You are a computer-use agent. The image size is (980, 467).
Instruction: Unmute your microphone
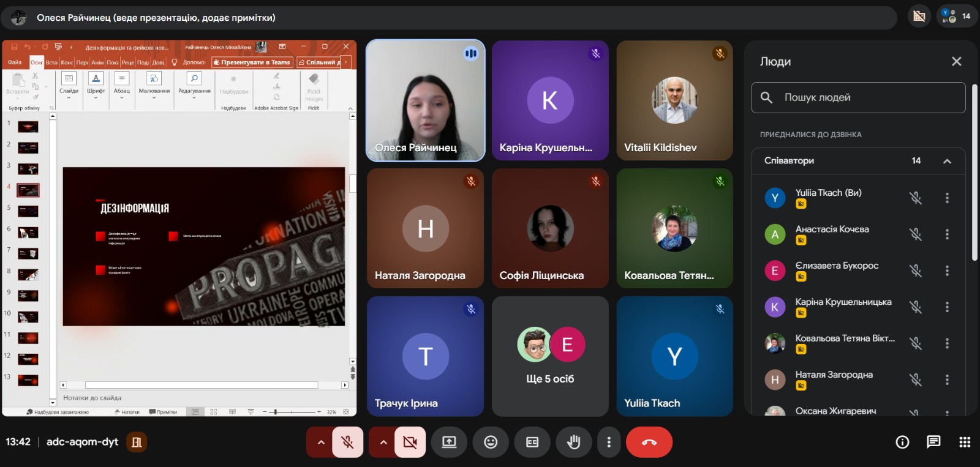[x=348, y=442]
